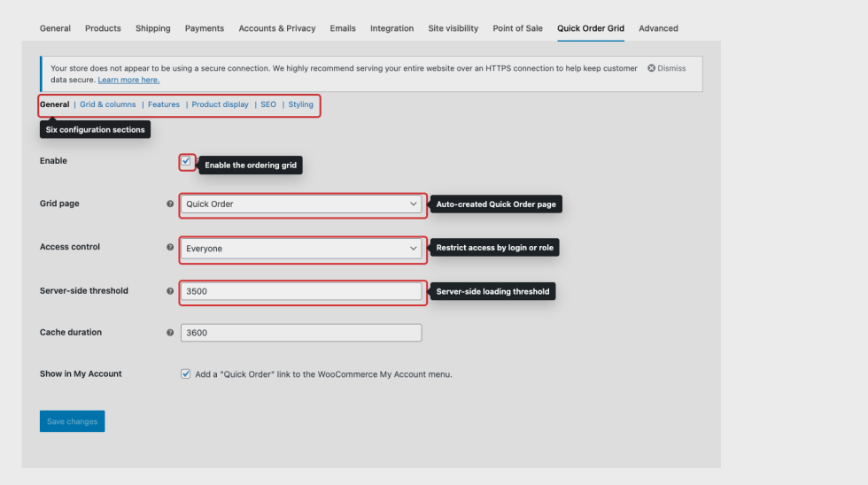Go to the Product display section

[x=220, y=104]
